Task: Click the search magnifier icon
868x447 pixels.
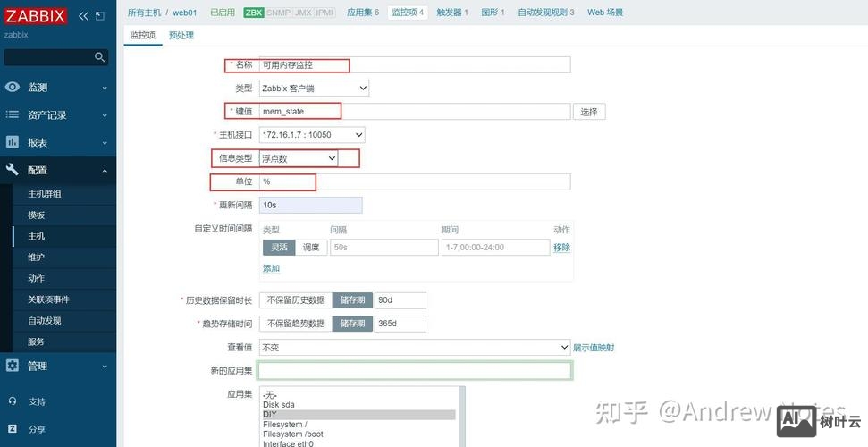Action: (99, 57)
